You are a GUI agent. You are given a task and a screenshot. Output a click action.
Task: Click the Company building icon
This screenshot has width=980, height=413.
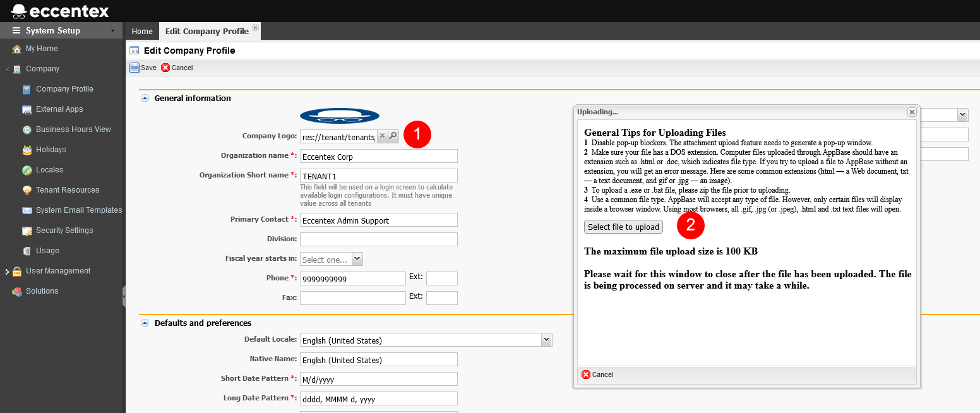(17, 69)
